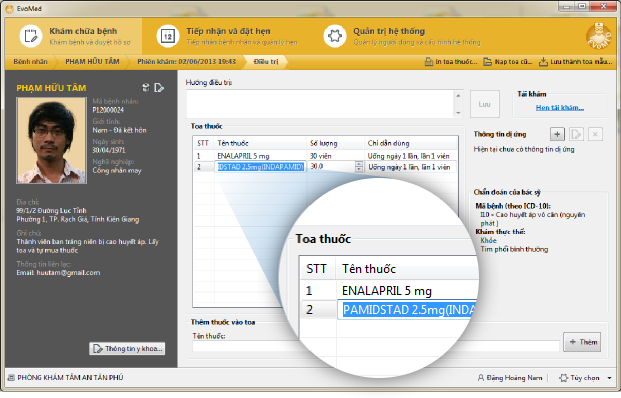
Task: Open the Tiếp nhận và đặt hẹn module
Action: 226,36
